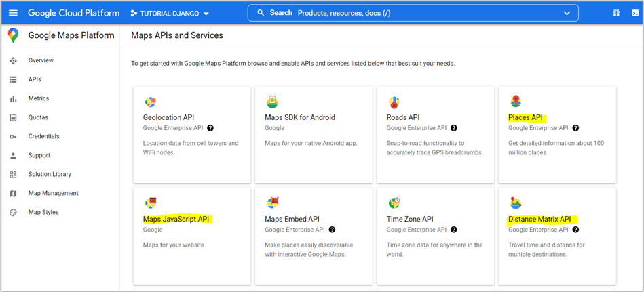Open Metrics in the sidebar
Viewport: 644px width, 292px height.
39,98
